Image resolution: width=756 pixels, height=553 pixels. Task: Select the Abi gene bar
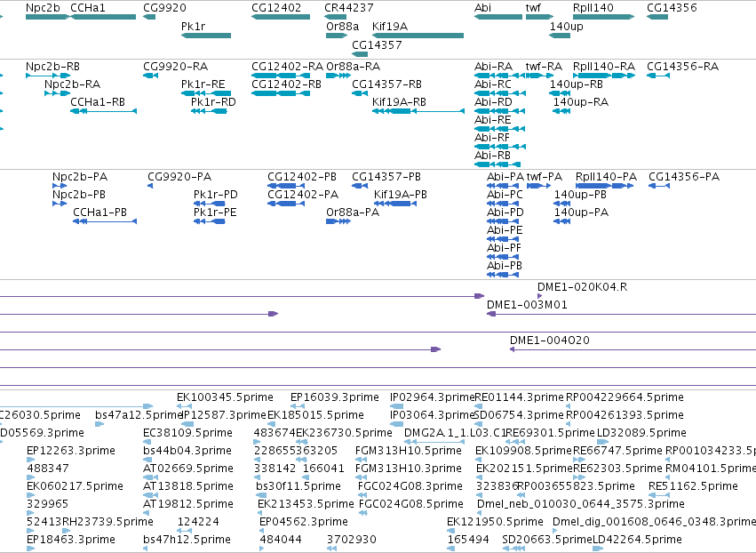[498, 17]
